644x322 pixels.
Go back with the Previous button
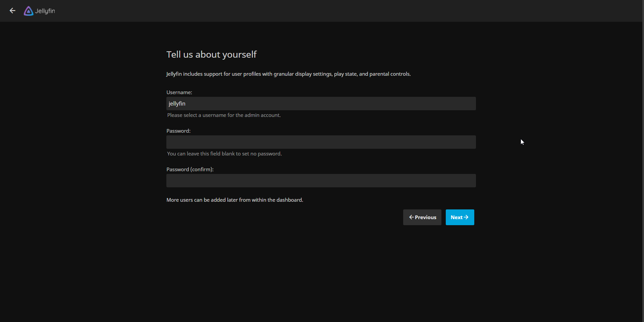tap(422, 217)
